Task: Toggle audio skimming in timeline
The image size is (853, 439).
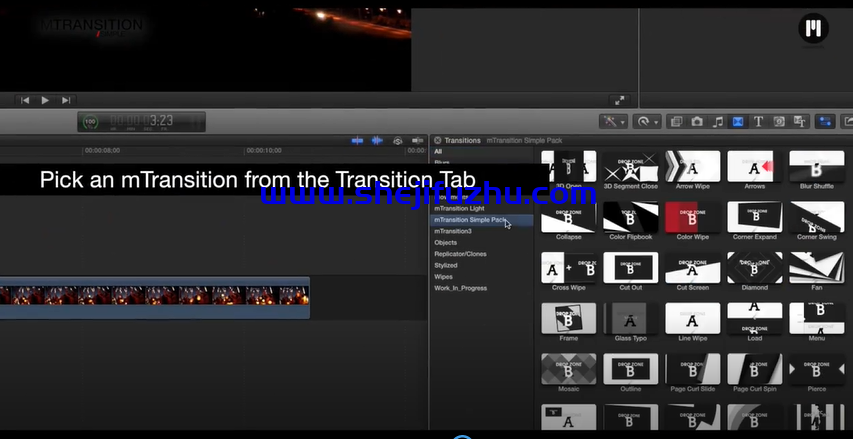Action: pyautogui.click(x=377, y=141)
